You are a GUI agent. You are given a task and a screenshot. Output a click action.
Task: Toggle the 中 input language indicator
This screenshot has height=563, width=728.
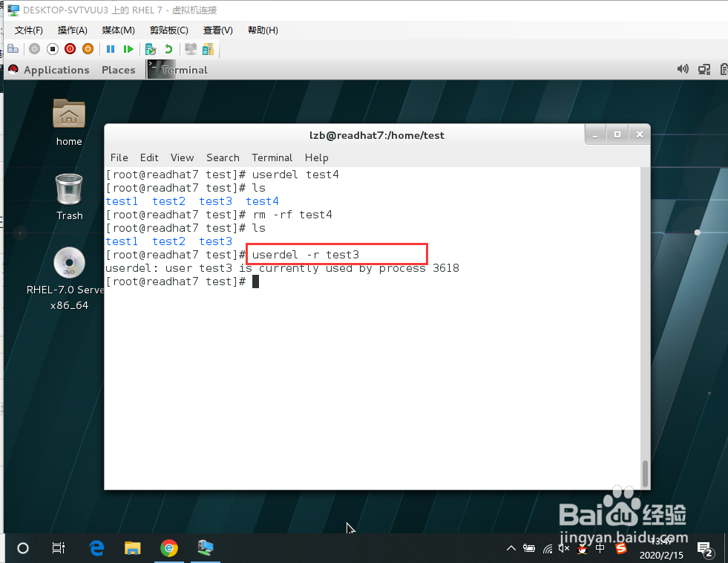[600, 549]
